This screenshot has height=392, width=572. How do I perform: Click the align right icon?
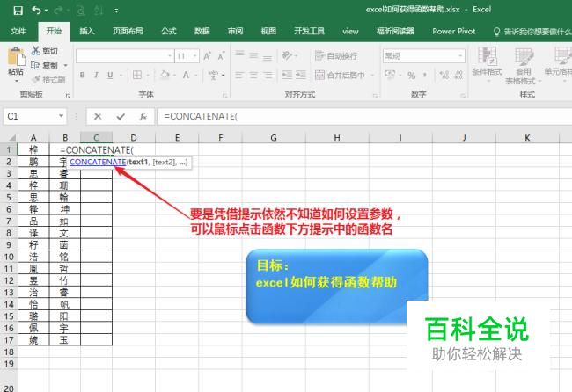[268, 75]
